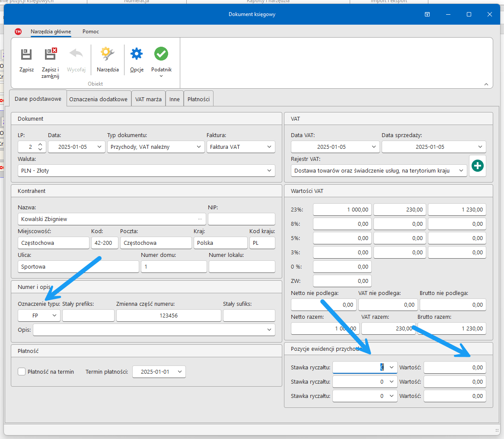This screenshot has height=439, width=504.
Task: Click Zapisz i zamknij icon
Action: tap(51, 54)
